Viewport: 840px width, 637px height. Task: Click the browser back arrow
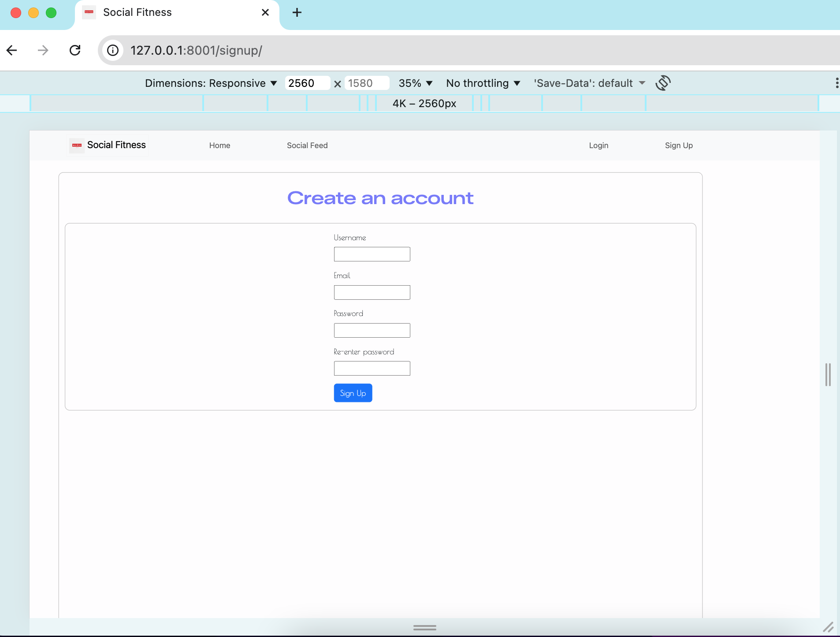click(x=11, y=50)
